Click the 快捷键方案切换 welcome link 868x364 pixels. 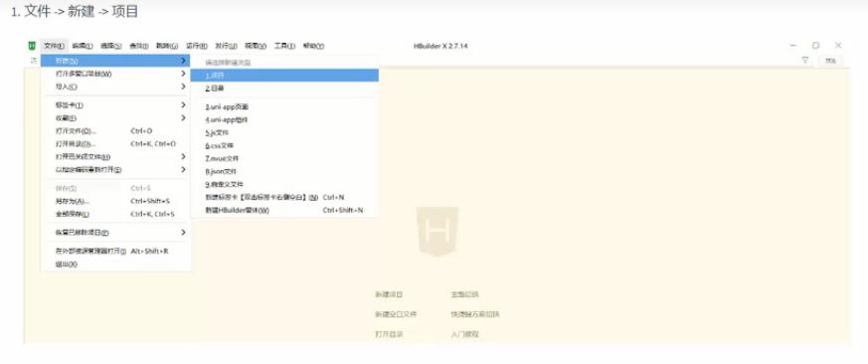(475, 314)
